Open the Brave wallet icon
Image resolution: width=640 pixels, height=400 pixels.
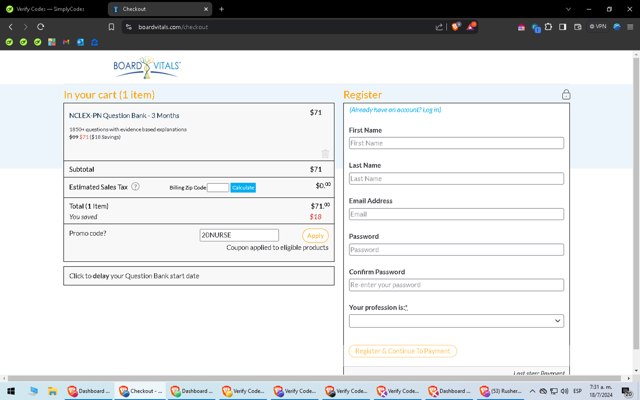tap(578, 27)
